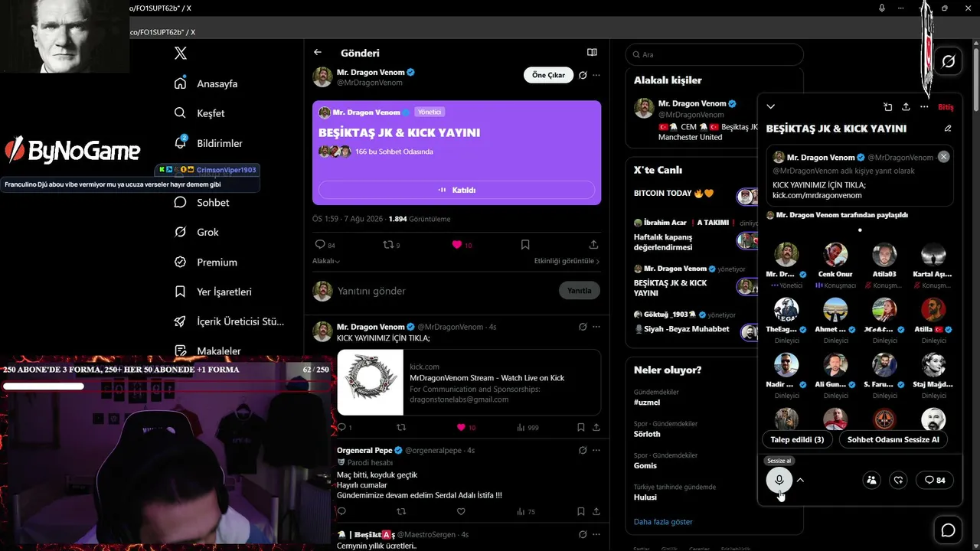Open the space participants icon
This screenshot has width=980, height=551.
(x=871, y=480)
